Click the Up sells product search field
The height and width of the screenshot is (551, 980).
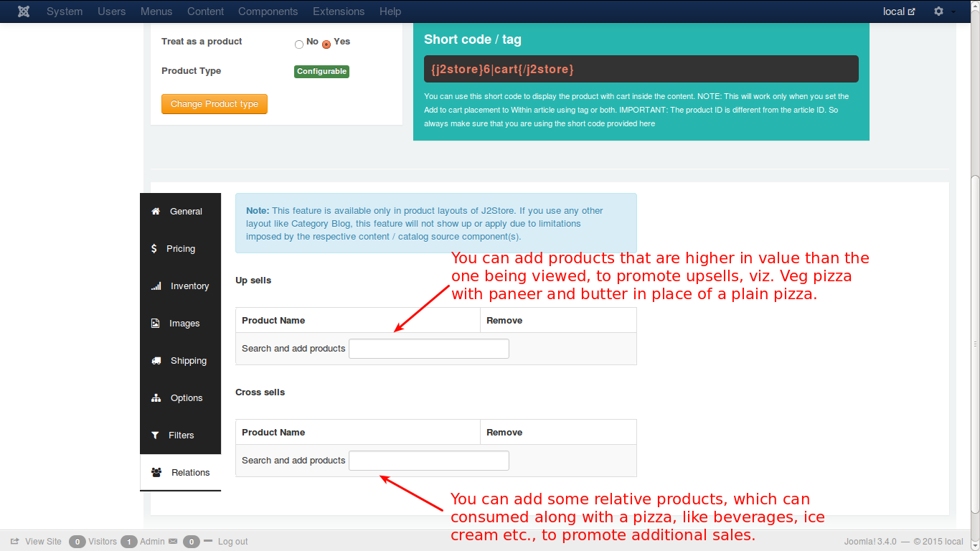429,349
